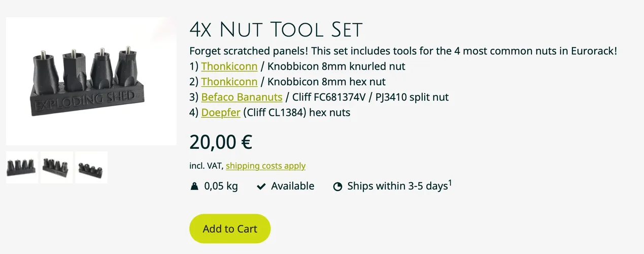Screen dimensions: 644x254
Task: Click the weight icon beside 0,05 kg
Action: click(x=194, y=186)
